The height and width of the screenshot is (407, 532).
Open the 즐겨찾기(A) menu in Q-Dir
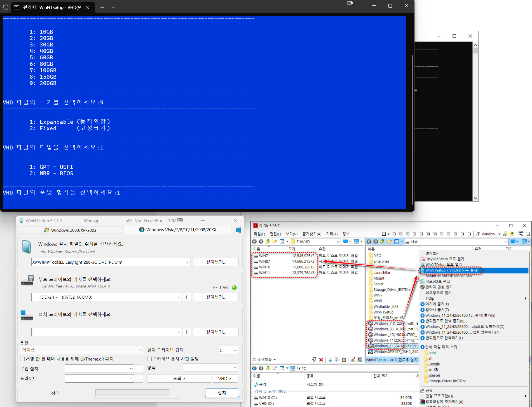click(312, 234)
